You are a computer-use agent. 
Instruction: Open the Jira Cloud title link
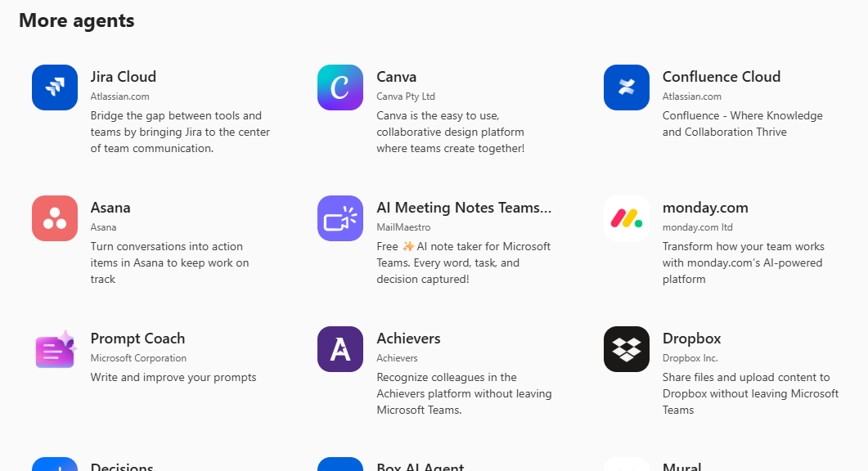click(x=124, y=76)
